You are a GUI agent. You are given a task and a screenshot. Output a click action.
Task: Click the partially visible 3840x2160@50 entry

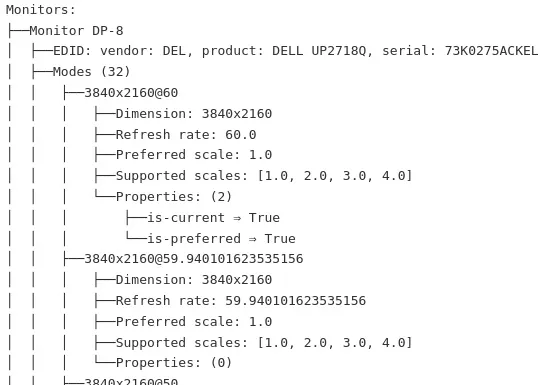(x=131, y=381)
